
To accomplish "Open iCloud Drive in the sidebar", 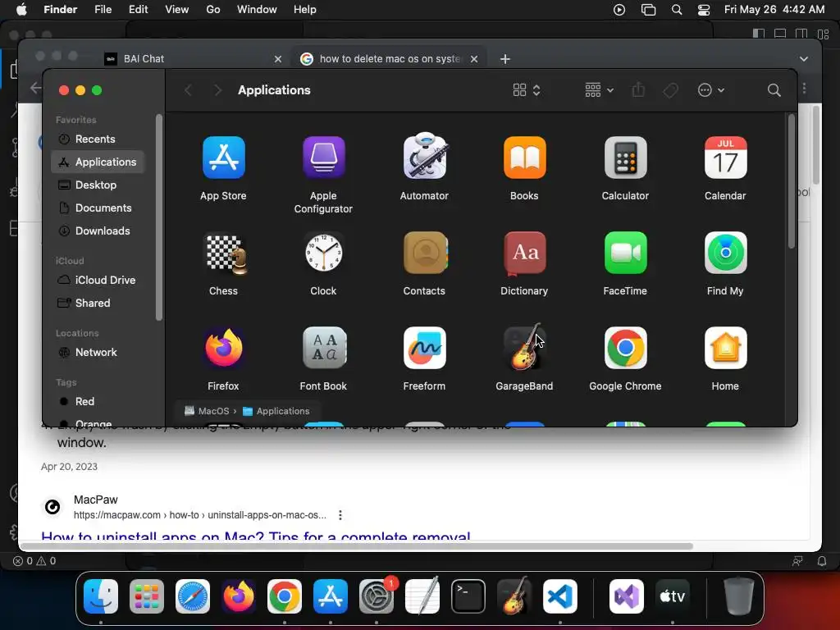I will point(98,281).
